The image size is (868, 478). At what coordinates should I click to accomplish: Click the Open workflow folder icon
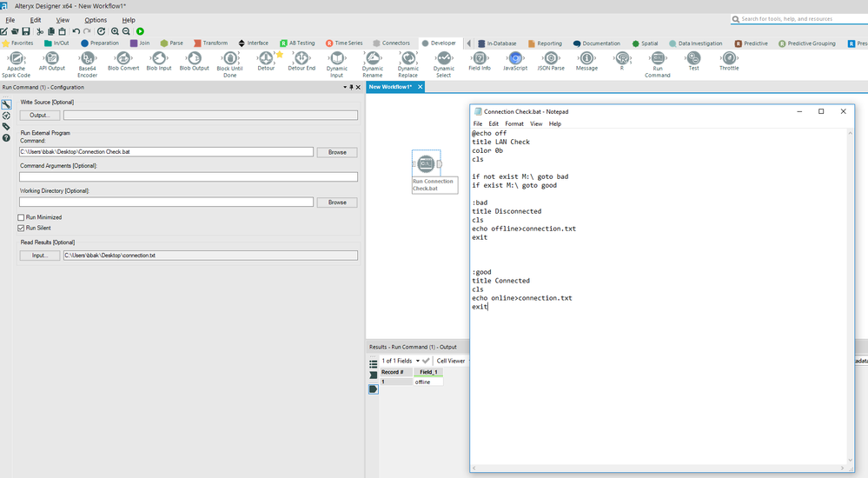(x=15, y=31)
